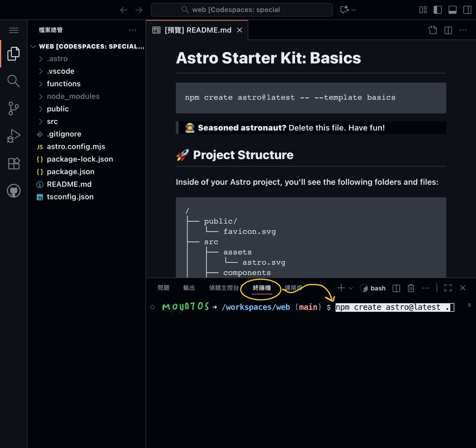Toggle the bottom panel visibility
476x448 pixels.
click(452, 10)
